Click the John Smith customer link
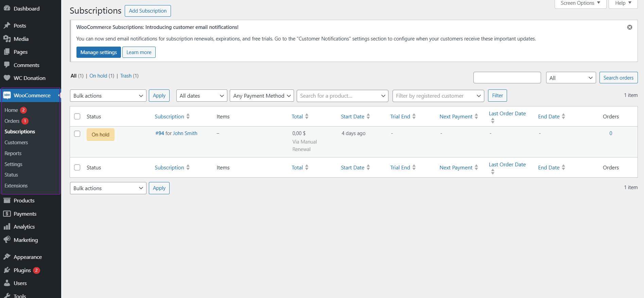This screenshot has width=644, height=298. (185, 133)
